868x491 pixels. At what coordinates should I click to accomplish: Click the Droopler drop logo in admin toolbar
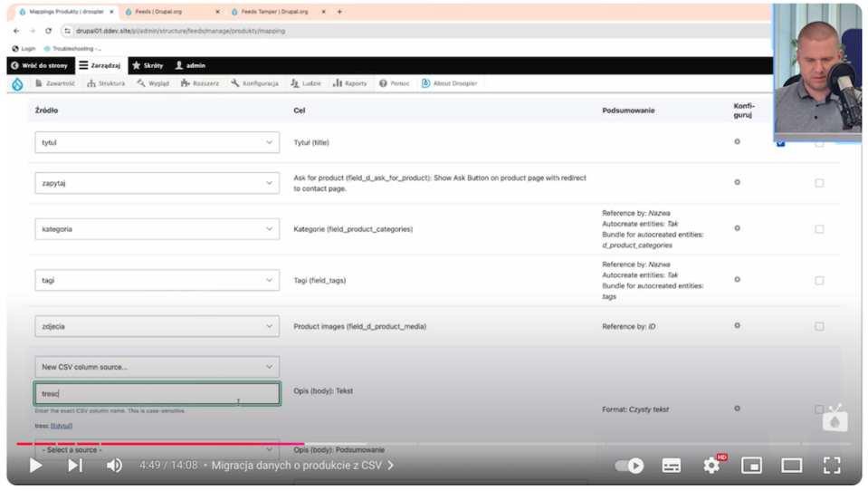pyautogui.click(x=18, y=83)
